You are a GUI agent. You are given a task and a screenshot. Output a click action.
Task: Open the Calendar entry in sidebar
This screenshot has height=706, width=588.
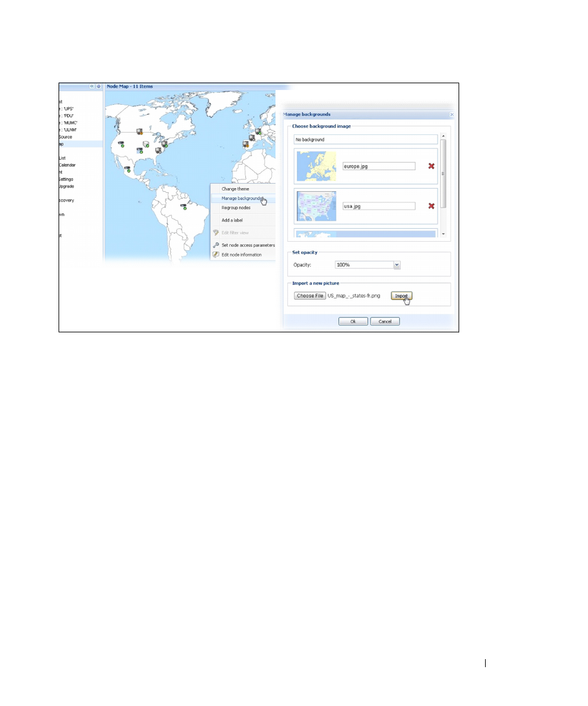point(67,165)
